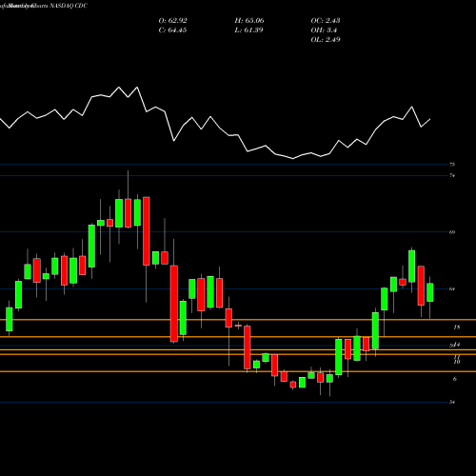Click the 'OC: 2.43' value

click(326, 21)
